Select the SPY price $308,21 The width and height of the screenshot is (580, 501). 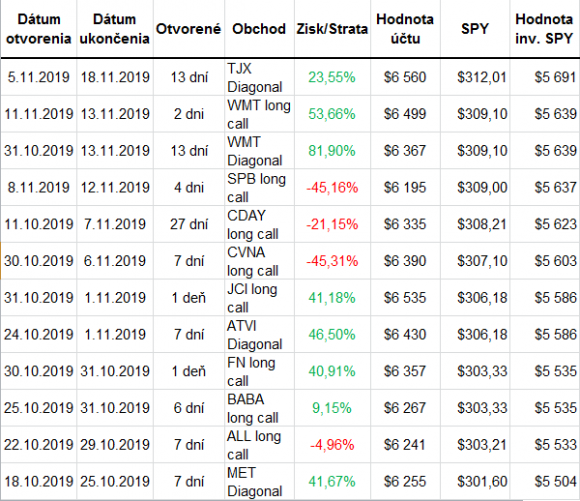[x=482, y=224]
